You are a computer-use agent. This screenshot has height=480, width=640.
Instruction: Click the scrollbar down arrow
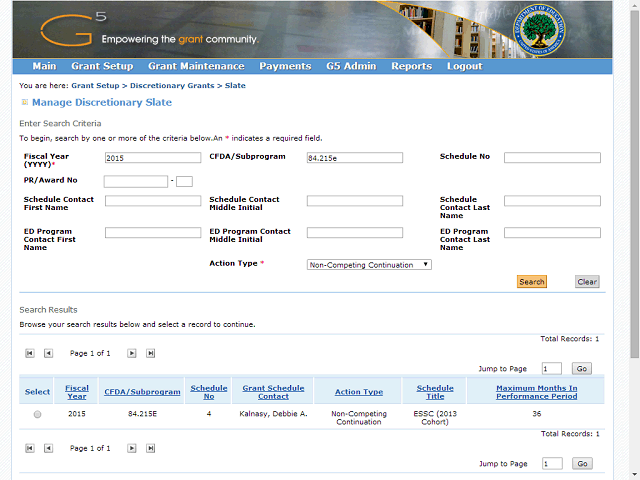click(634, 476)
